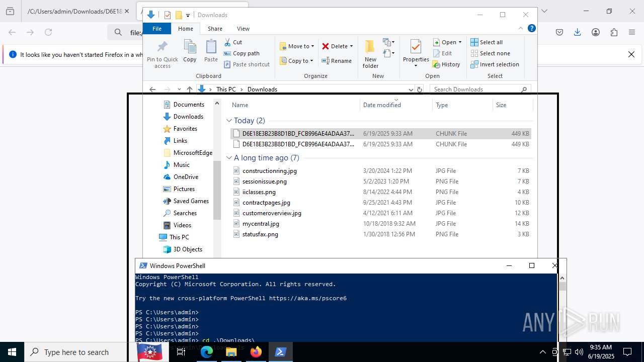The height and width of the screenshot is (362, 644).
Task: Click the Cut scissors button
Action: click(233, 42)
